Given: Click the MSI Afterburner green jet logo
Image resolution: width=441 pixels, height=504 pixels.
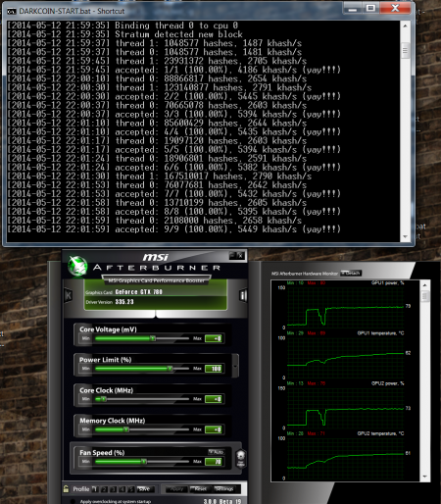Looking at the screenshot, I should (x=77, y=265).
